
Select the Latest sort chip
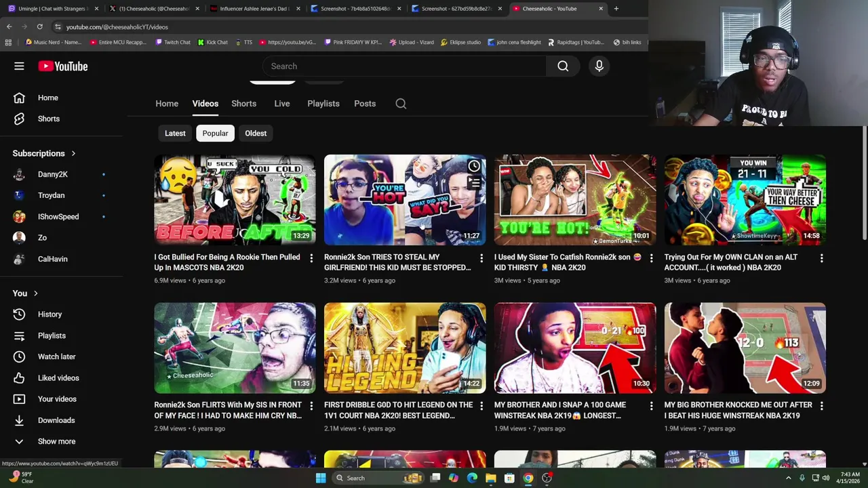[175, 134]
